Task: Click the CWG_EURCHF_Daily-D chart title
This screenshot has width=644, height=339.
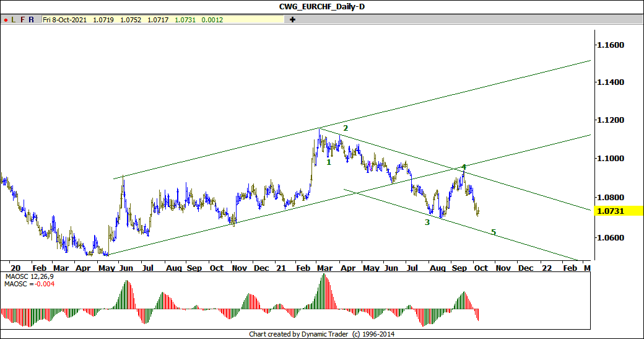Action: pyautogui.click(x=321, y=7)
